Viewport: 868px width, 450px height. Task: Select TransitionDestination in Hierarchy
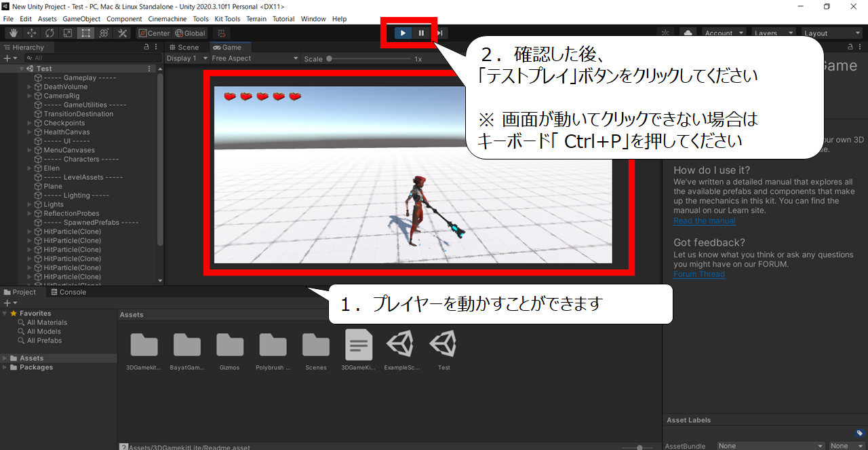pyautogui.click(x=78, y=114)
